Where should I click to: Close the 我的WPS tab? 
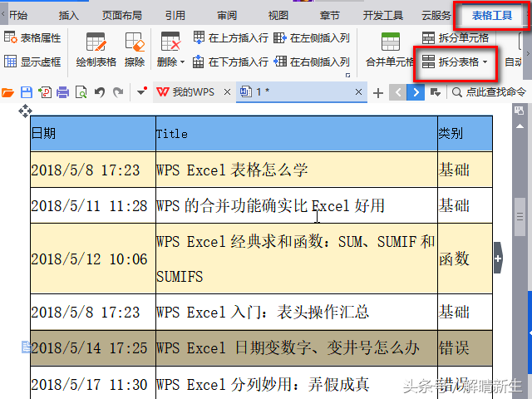[227, 91]
